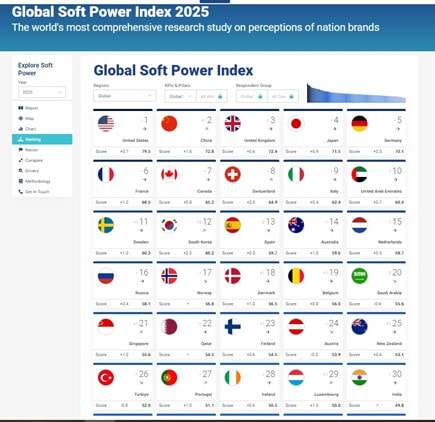Select the highlighted Ranking tab
The height and width of the screenshot is (422, 435).
pyautogui.click(x=42, y=139)
